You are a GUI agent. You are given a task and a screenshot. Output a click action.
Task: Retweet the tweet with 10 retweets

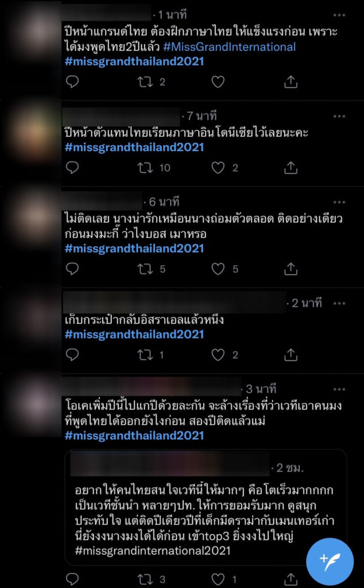(145, 168)
